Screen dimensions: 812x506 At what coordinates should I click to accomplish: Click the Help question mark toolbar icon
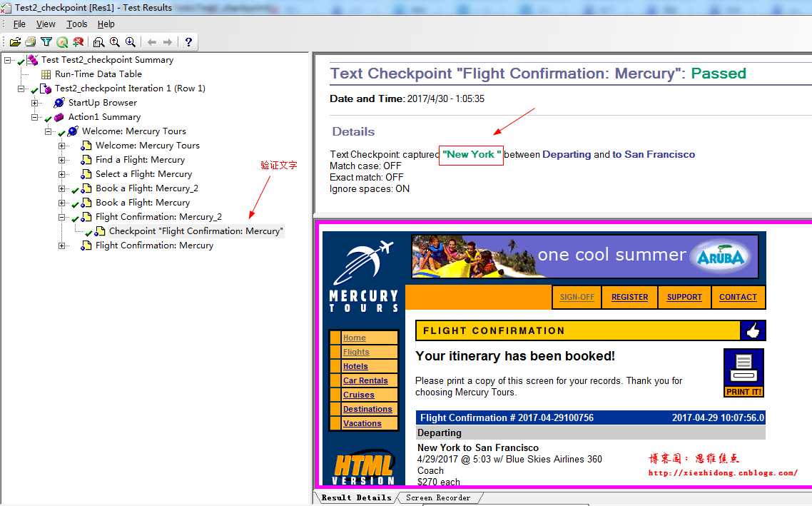click(188, 42)
